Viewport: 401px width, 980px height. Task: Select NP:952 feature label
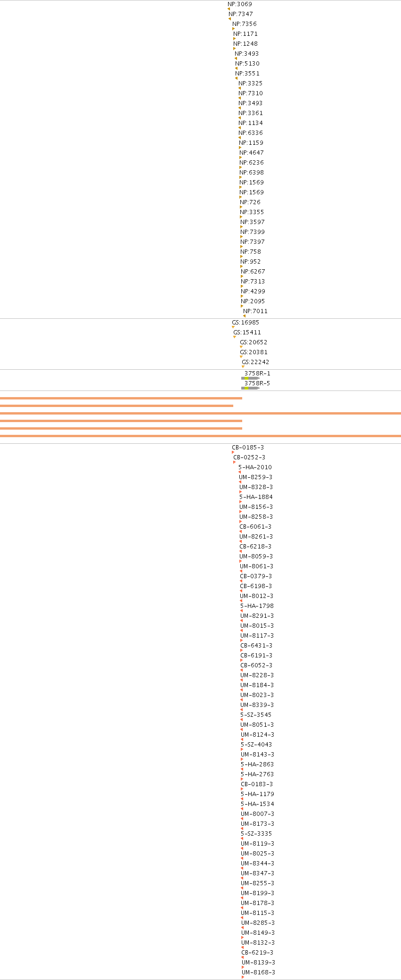(251, 262)
